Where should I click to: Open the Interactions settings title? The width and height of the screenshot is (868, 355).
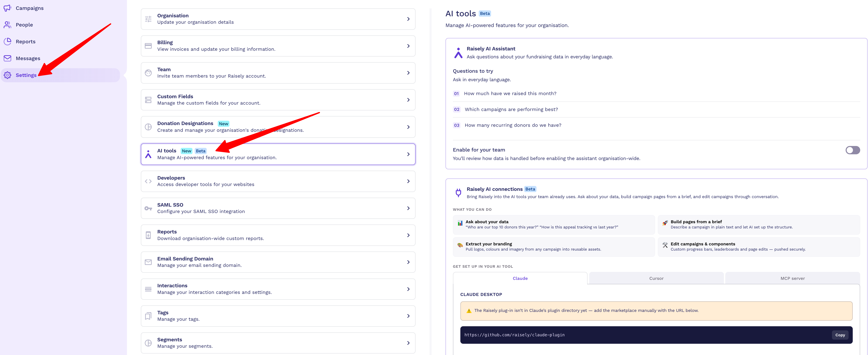172,286
